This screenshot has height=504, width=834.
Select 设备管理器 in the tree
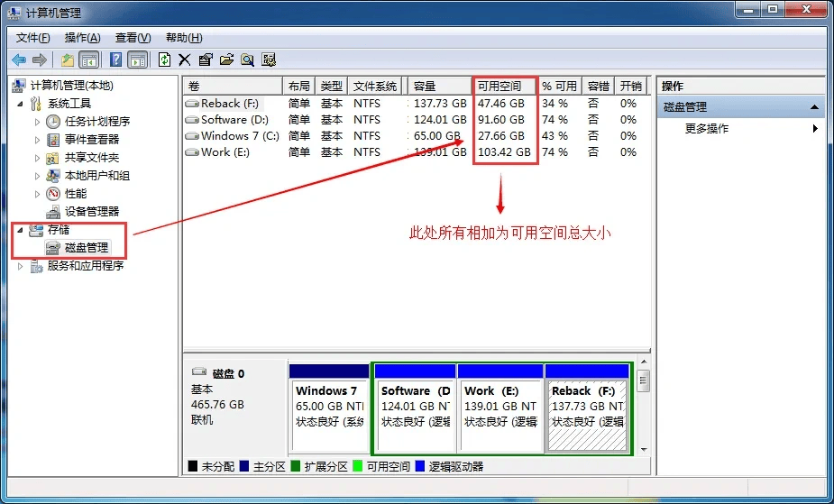point(91,212)
